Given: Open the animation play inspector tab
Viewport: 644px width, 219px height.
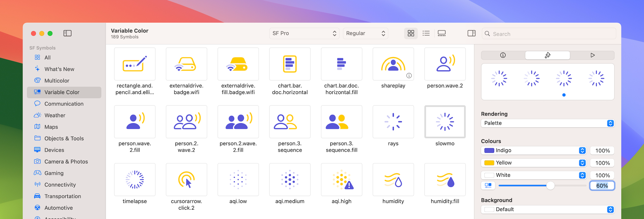Looking at the screenshot, I should click(592, 55).
